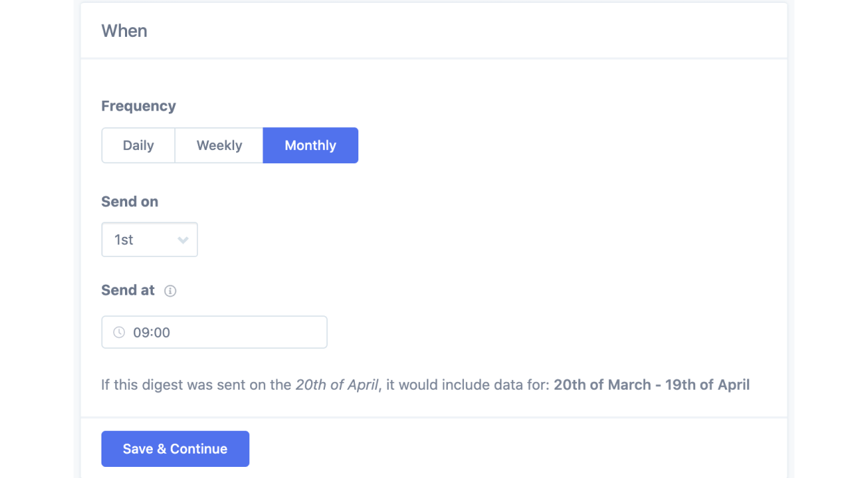
Task: Click the "09:00" time value text
Action: click(x=151, y=333)
